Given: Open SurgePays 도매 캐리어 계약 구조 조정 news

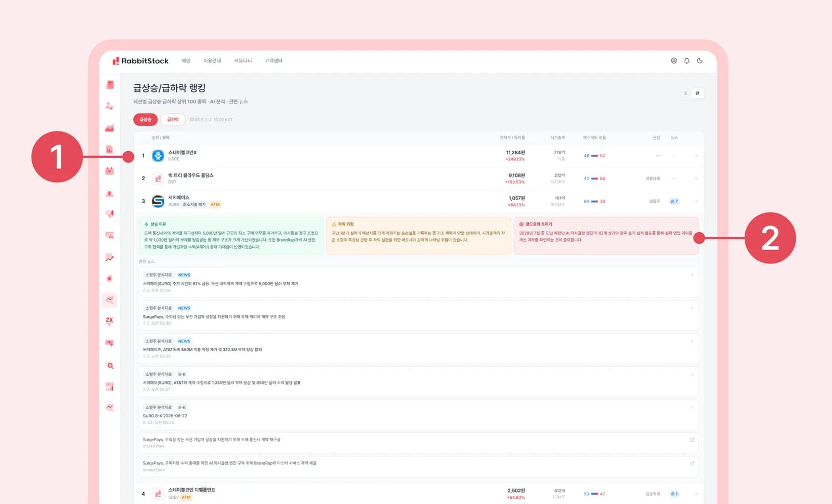Looking at the screenshot, I should (x=419, y=315).
